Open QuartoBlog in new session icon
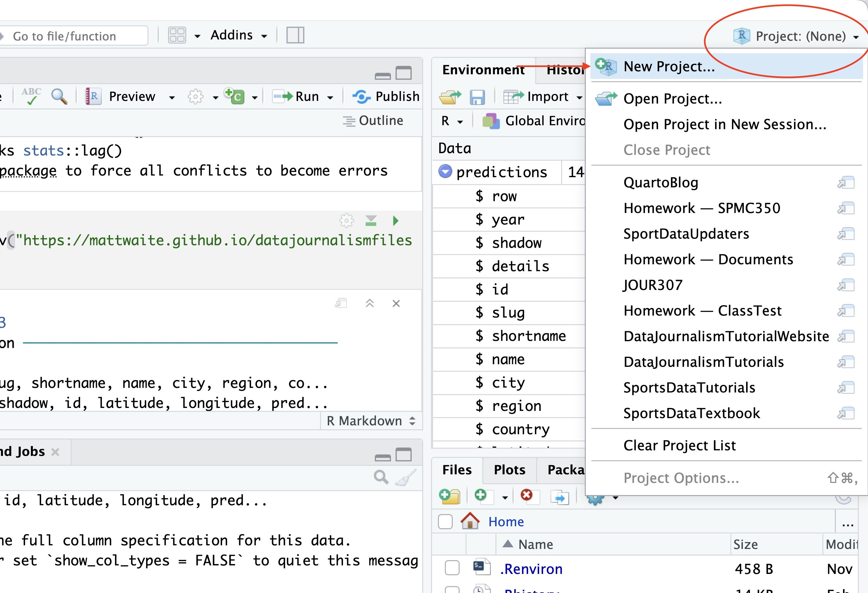Viewport: 868px width, 593px height. pos(846,183)
